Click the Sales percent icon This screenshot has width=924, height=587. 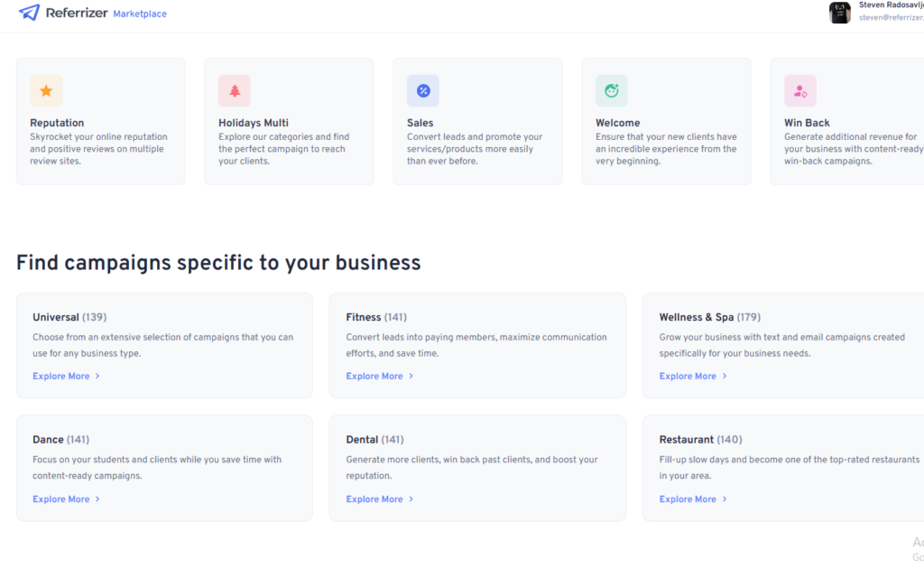click(x=423, y=91)
